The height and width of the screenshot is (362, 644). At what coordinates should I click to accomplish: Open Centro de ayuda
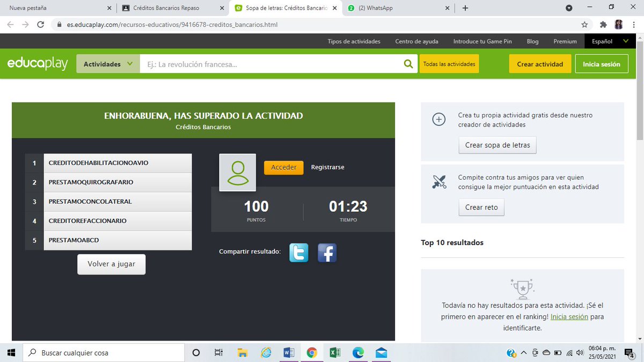[417, 41]
